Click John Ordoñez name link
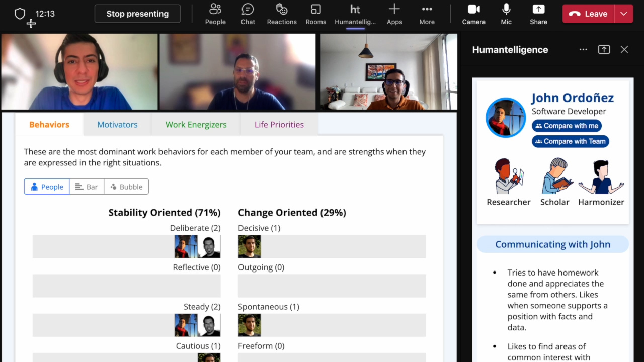Screen dimensions: 644x362 (x=573, y=98)
